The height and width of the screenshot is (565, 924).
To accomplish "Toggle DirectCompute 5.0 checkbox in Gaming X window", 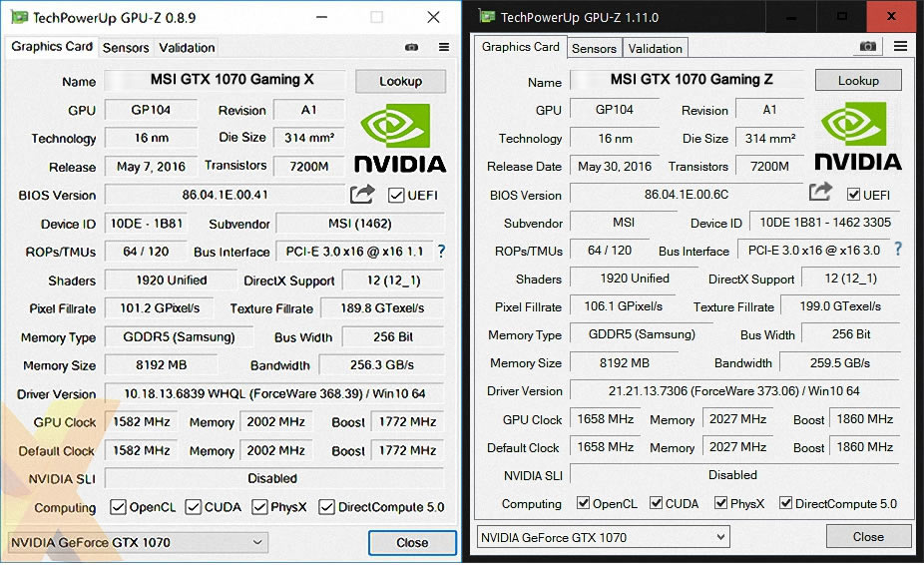I will coord(326,507).
